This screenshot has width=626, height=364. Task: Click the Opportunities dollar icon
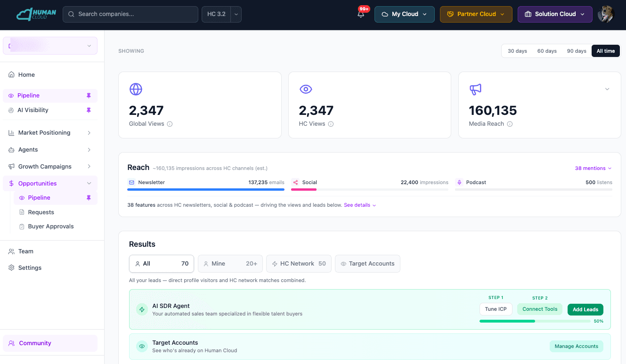pyautogui.click(x=12, y=184)
